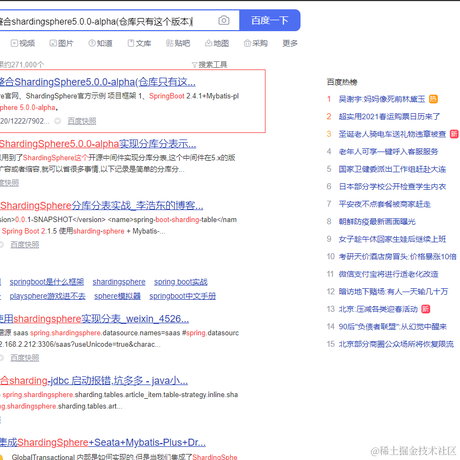Viewport: 460px width, 460px height.
Task: Open hot item 考研天价酒店房冒头:价格暴涨10倍
Action: (397, 257)
